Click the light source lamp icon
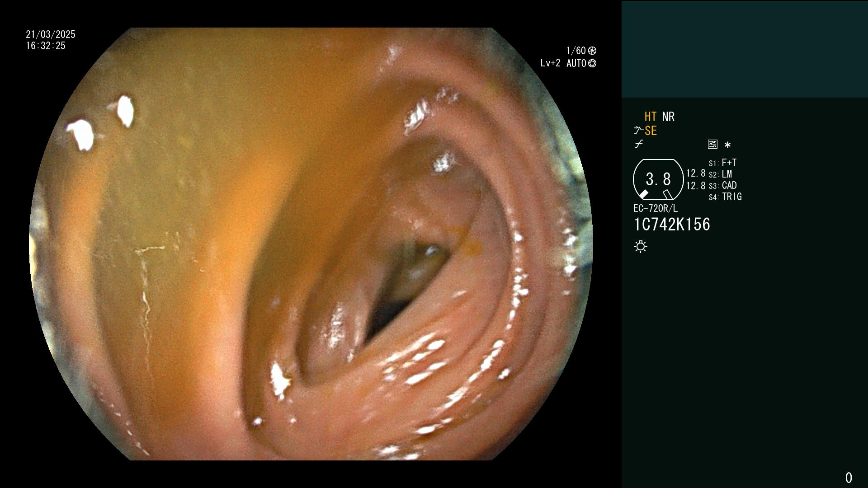 (641, 247)
